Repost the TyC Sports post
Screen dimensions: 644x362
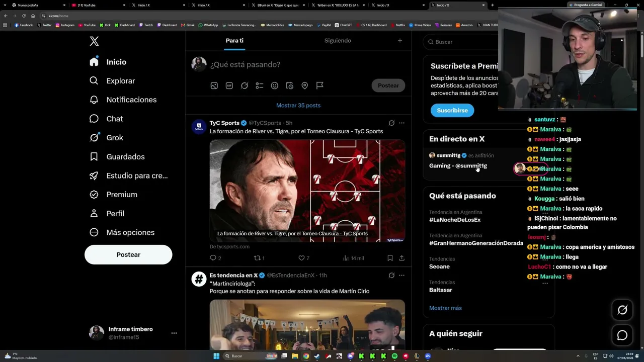point(259,258)
